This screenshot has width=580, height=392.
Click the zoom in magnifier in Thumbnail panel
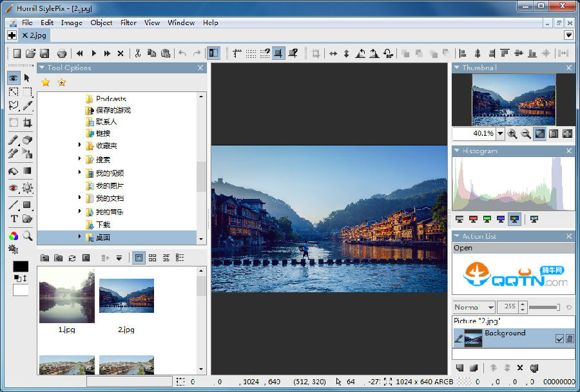pos(512,134)
